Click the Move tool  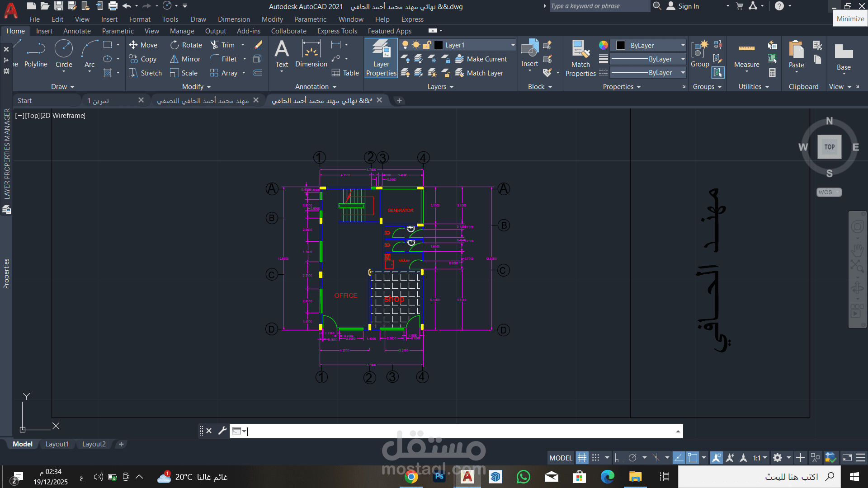pyautogui.click(x=143, y=45)
